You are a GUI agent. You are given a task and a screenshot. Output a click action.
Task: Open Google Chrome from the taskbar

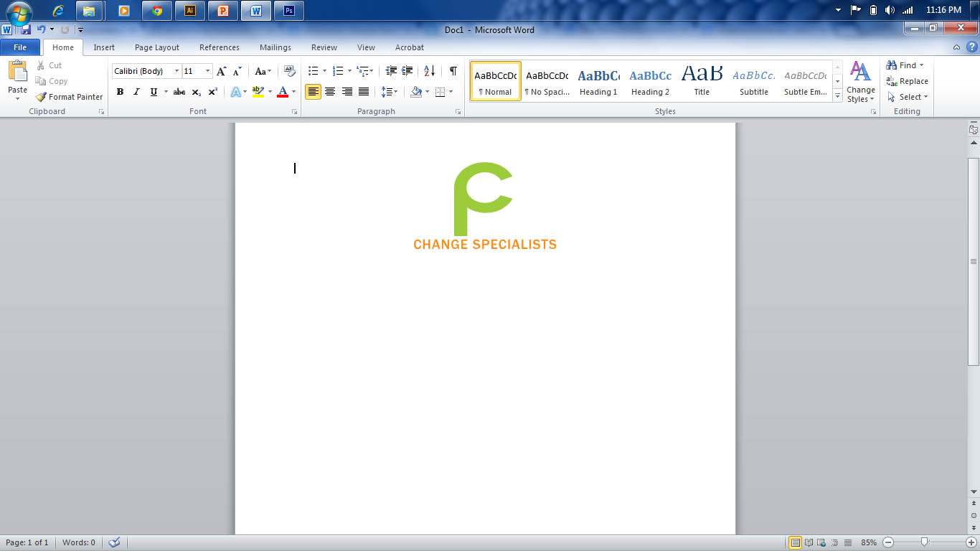[x=157, y=11]
